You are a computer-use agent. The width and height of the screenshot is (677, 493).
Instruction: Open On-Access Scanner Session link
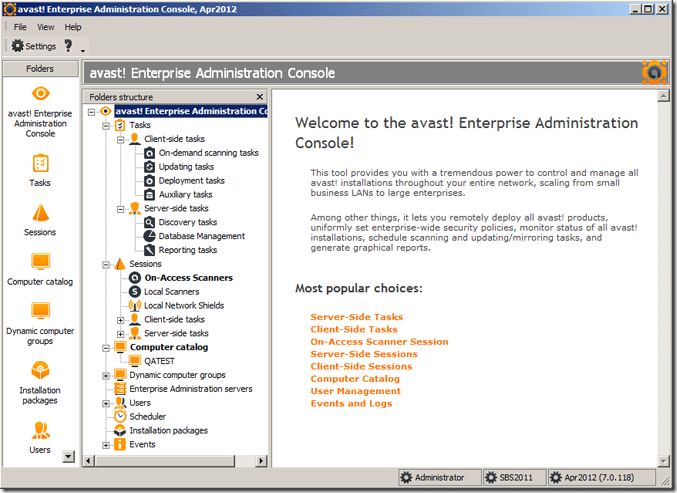[x=379, y=342]
